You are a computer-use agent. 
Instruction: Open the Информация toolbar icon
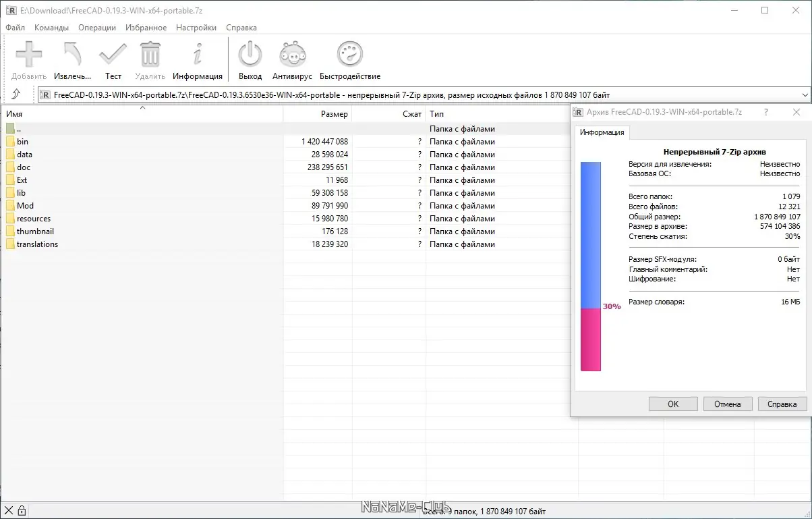[x=198, y=54]
